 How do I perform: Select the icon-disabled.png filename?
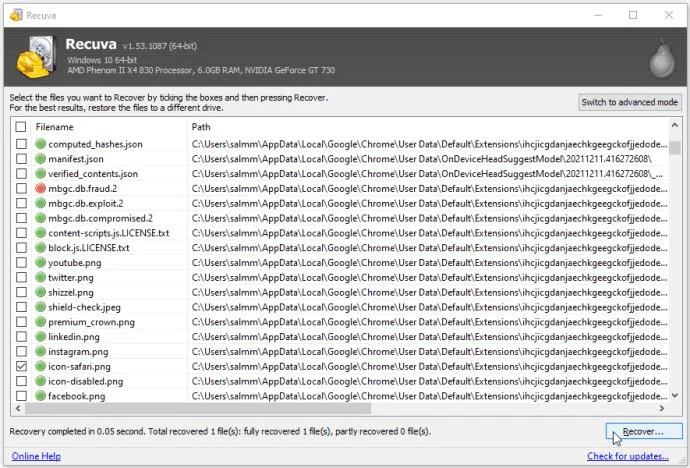[x=86, y=381]
